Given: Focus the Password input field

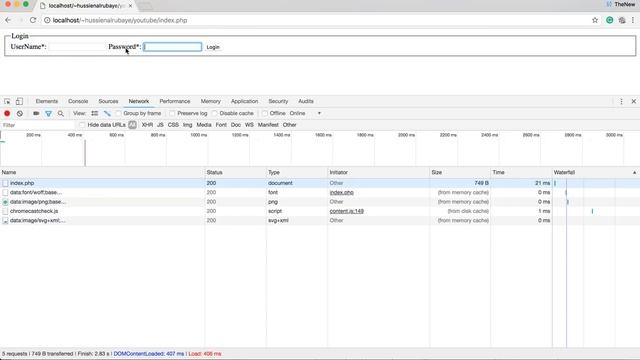Looking at the screenshot, I should coord(173,47).
